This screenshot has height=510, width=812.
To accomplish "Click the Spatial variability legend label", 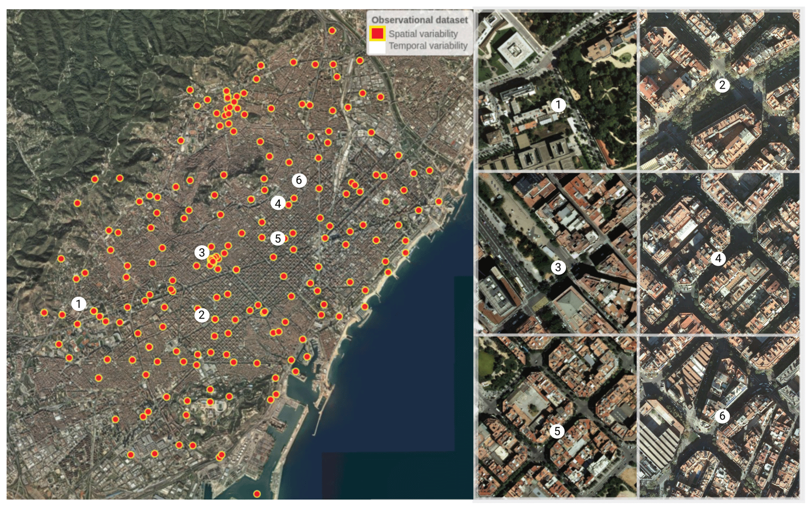I will 423,34.
